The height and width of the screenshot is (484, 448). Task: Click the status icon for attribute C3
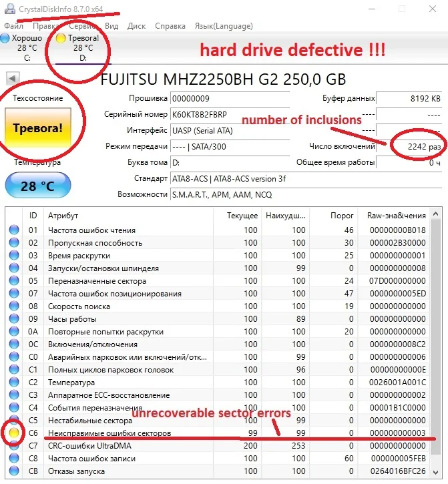[x=14, y=395]
